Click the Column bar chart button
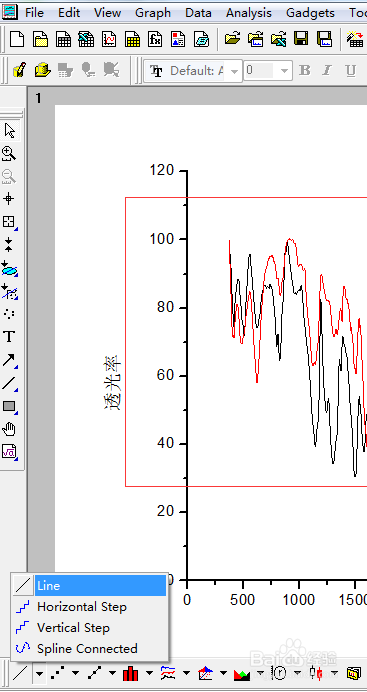 click(x=131, y=673)
